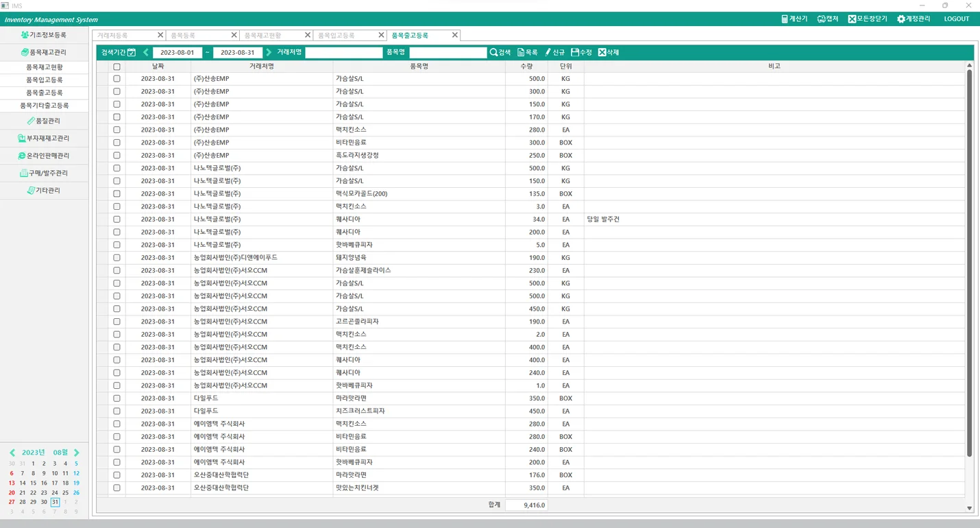Viewport: 980px width, 528px height.
Task: Show next month in the sidebar calendar
Action: [77, 453]
